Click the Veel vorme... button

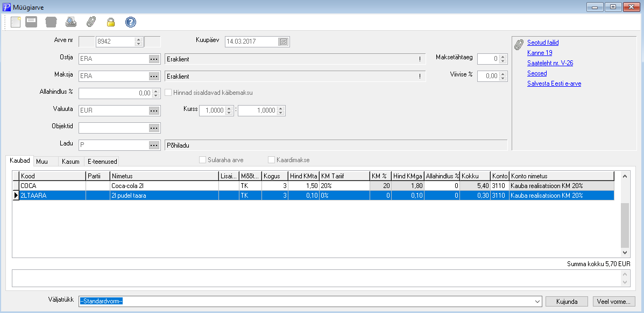click(614, 302)
